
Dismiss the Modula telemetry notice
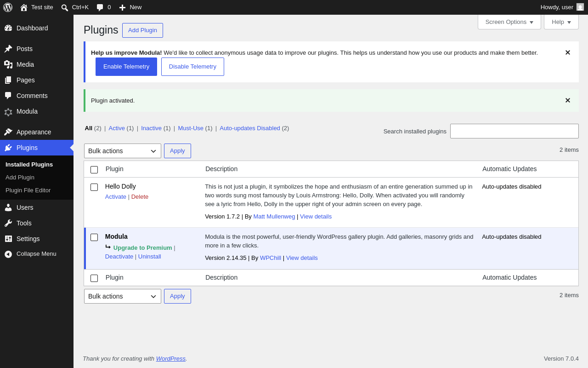(x=568, y=52)
